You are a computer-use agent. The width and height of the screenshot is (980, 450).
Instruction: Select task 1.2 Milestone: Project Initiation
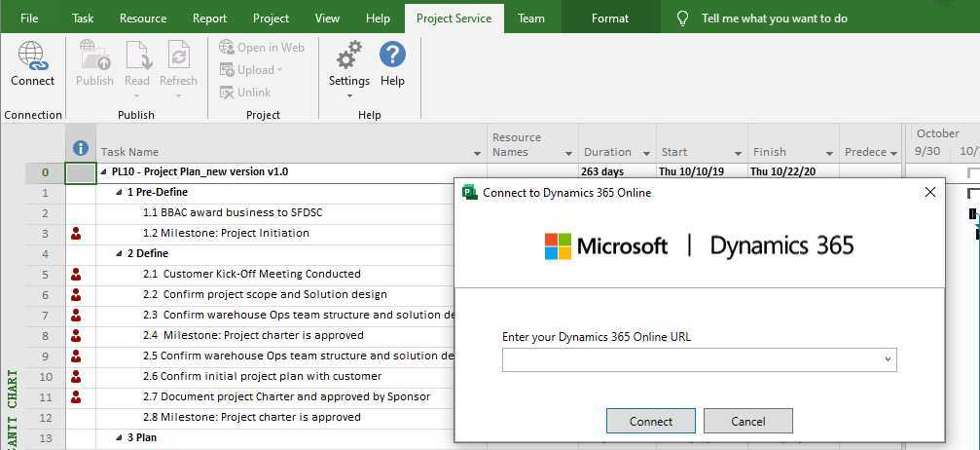[226, 233]
